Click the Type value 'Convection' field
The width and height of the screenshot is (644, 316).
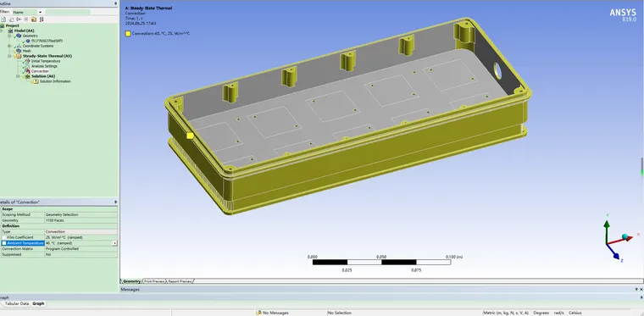tap(80, 232)
